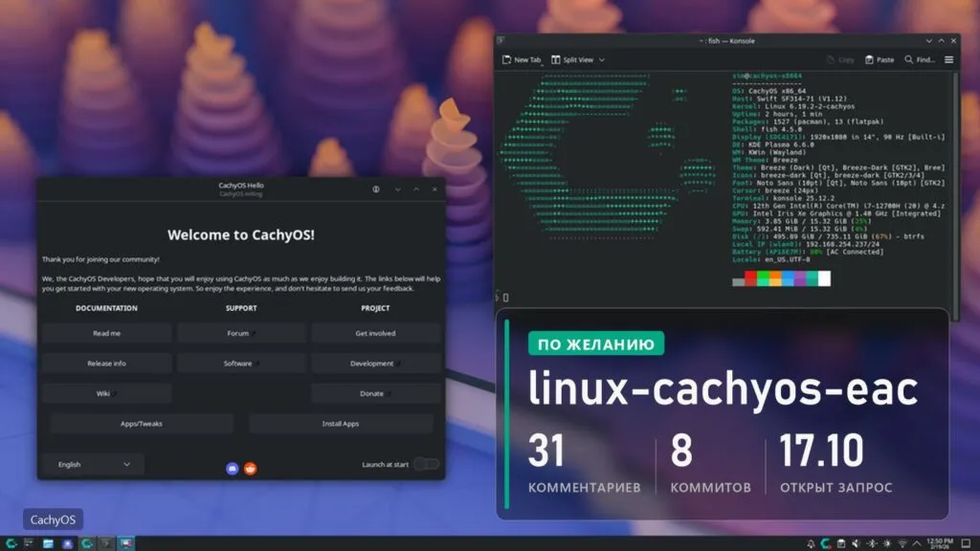Click the 'ПО ЖЕЛАНИЮ' green badge
980x551 pixels.
coord(596,343)
